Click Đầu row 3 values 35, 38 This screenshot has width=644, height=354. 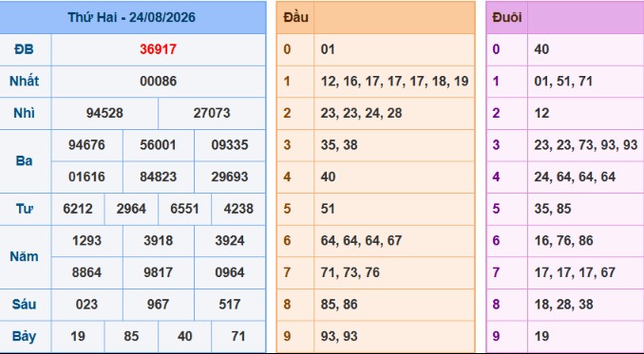(339, 145)
